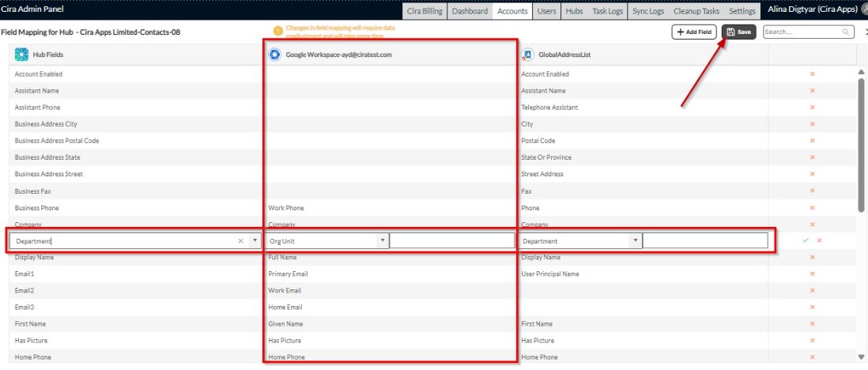Viewport: 868px width, 370px height.
Task: Open the Department hub field dropdown
Action: (255, 241)
